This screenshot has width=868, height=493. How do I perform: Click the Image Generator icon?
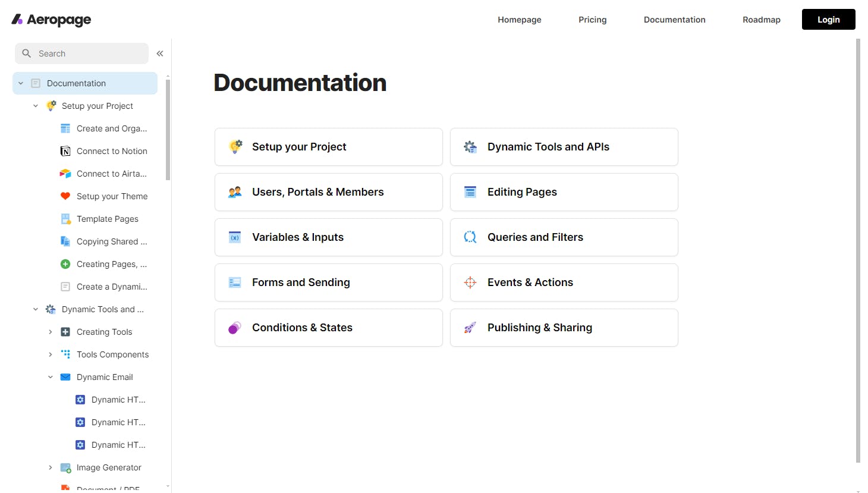65,467
